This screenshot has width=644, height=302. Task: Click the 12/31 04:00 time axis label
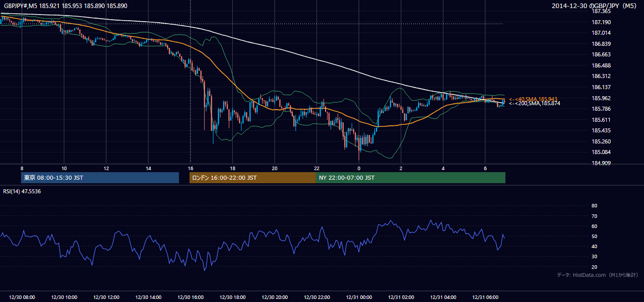(x=443, y=297)
